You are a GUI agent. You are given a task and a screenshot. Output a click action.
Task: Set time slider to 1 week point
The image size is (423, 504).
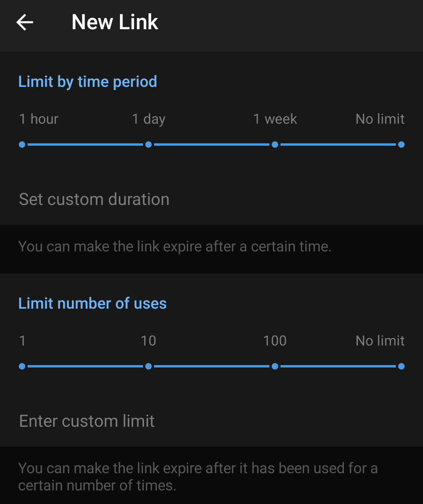click(x=275, y=145)
